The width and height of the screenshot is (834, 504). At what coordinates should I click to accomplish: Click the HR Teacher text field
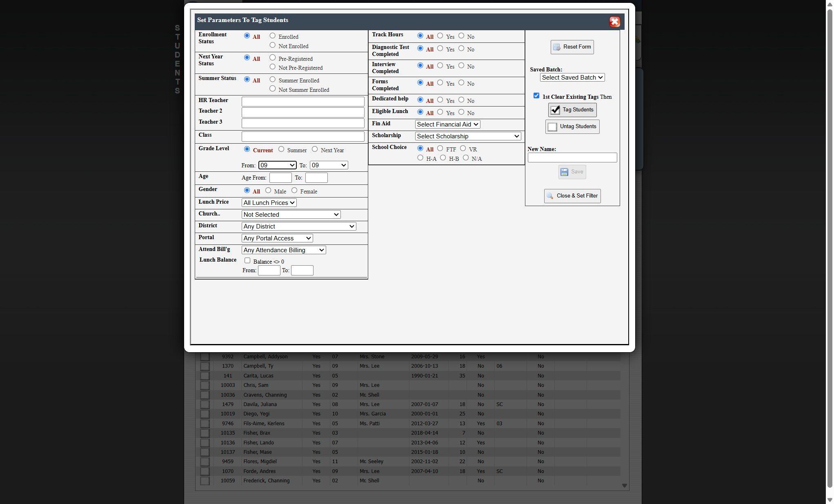[303, 101]
